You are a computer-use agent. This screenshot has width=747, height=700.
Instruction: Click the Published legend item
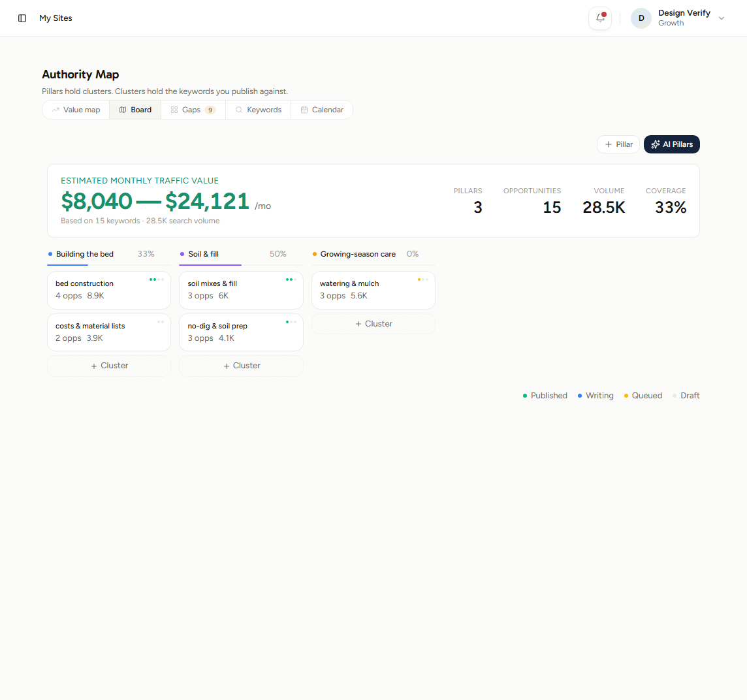[x=545, y=396]
